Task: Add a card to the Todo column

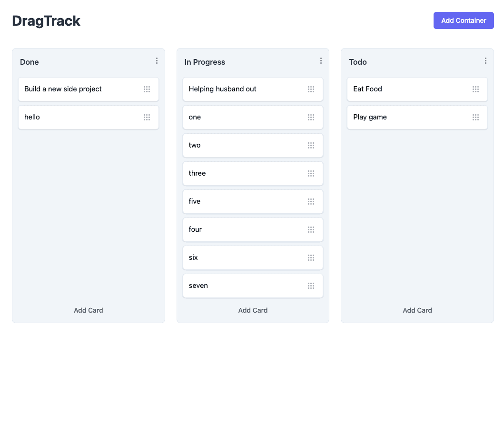Action: pos(417,310)
